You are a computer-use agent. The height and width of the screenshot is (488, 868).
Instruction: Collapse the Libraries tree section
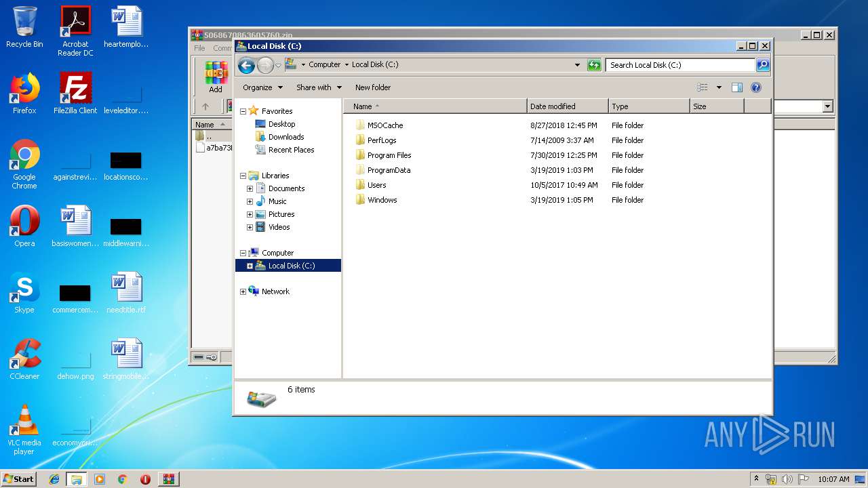(x=243, y=176)
